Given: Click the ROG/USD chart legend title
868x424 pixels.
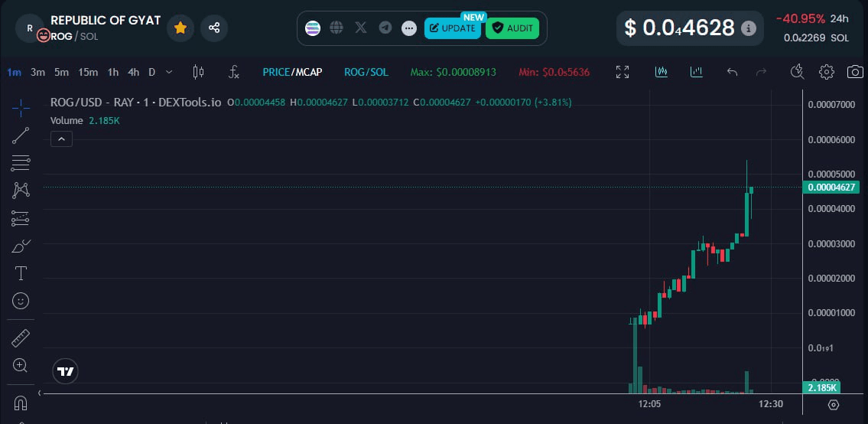Looking at the screenshot, I should click(x=135, y=103).
